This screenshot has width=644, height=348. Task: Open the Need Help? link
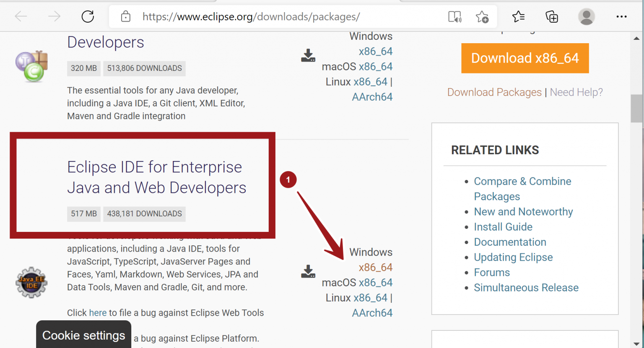point(576,92)
